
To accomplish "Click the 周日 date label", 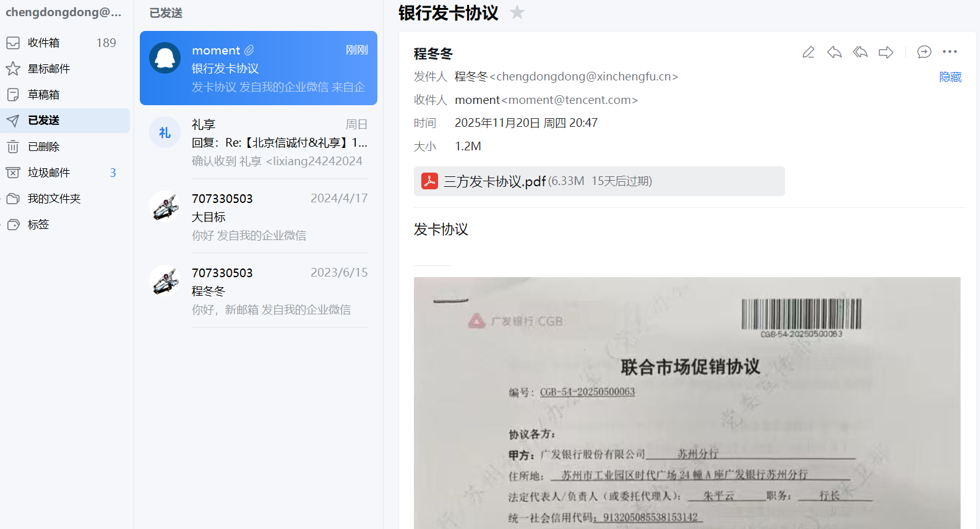I will [x=356, y=124].
